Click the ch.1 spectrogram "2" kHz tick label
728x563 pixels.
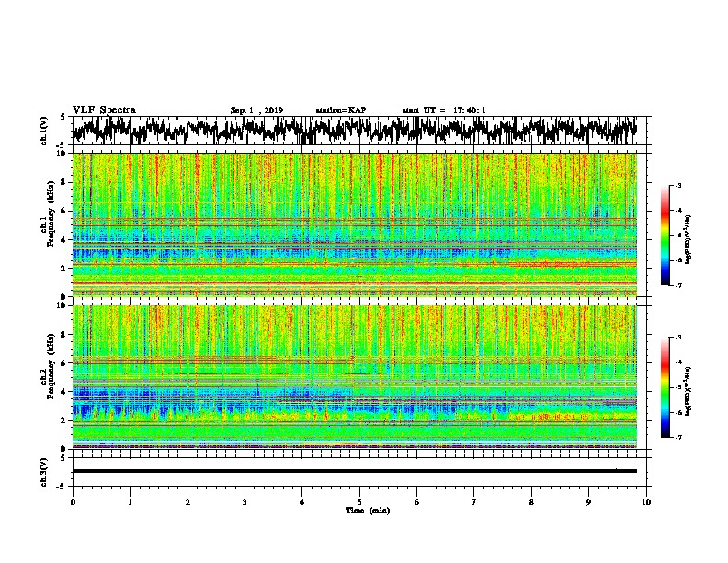tap(64, 268)
